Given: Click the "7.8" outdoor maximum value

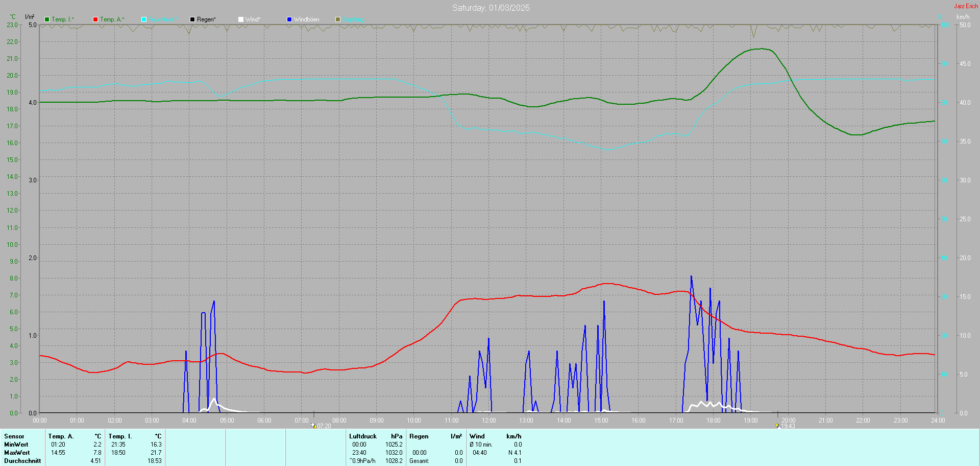Looking at the screenshot, I should 97,453.
